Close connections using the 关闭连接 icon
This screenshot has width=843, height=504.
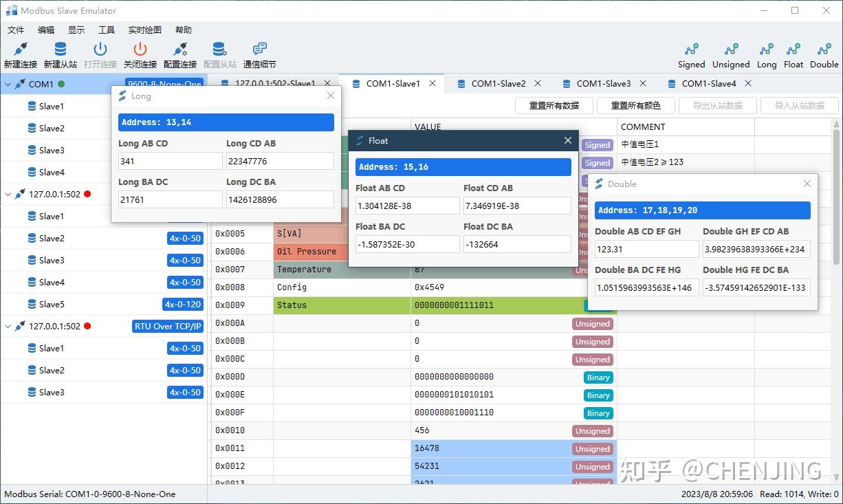coord(140,54)
